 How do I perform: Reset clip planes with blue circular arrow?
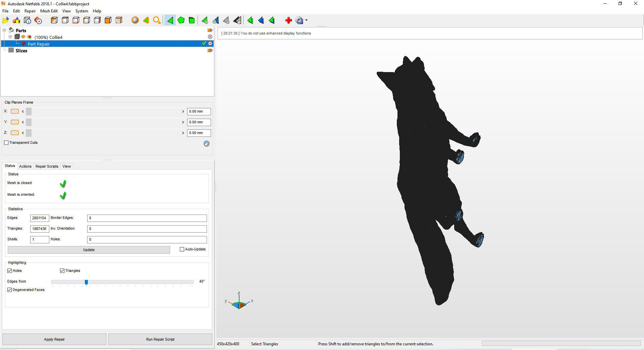[x=207, y=143]
